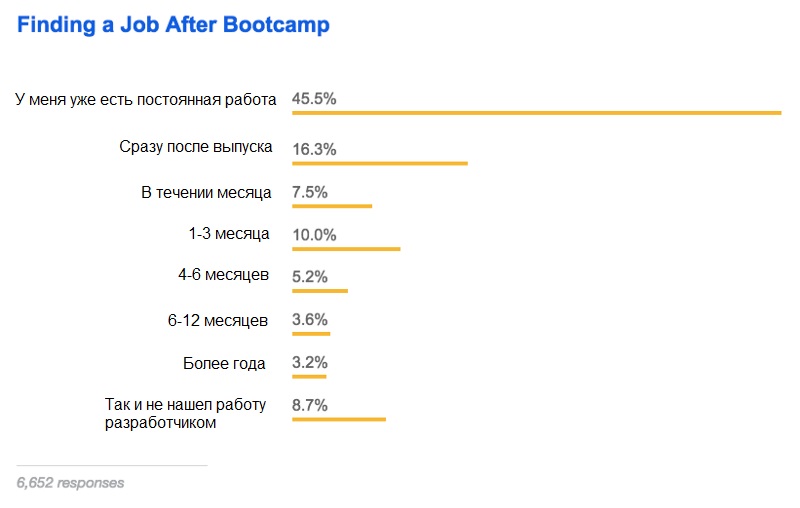Screen dimensions: 800x508
Task: Click the "Finding a Job After Bootcamp" title
Action: 173,26
